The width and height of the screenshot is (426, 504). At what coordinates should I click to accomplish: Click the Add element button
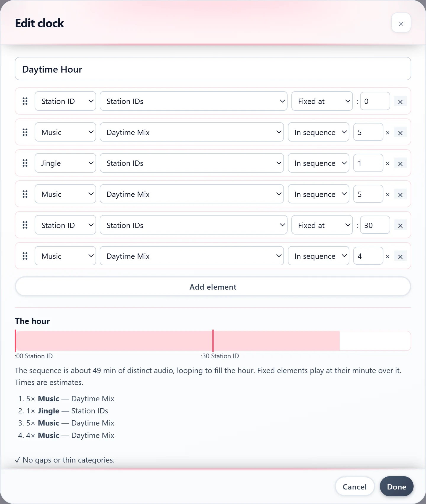point(213,287)
